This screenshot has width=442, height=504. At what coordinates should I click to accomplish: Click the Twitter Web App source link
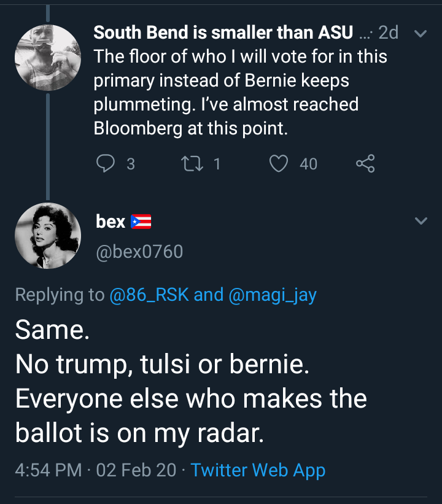coord(258,470)
